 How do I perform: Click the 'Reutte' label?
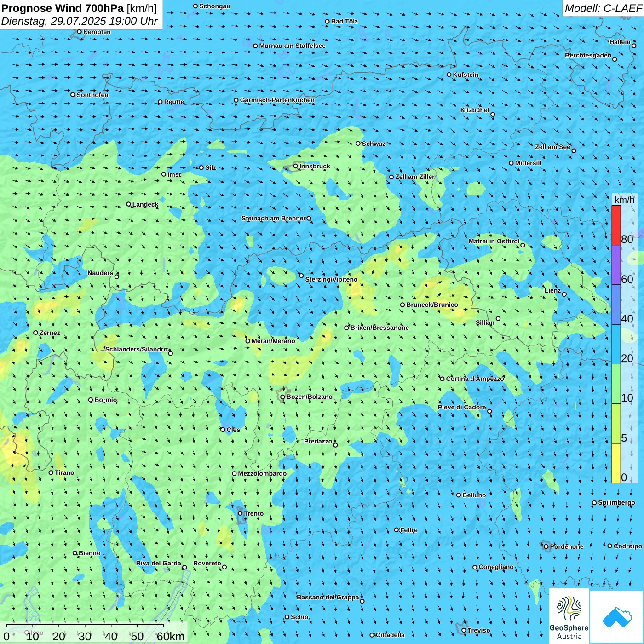click(174, 102)
